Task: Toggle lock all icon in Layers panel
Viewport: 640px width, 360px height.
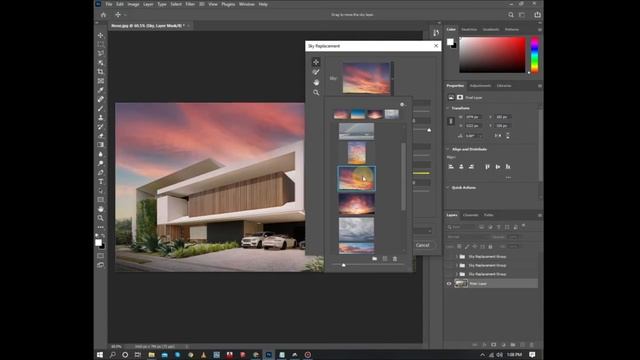Action: coord(490,247)
